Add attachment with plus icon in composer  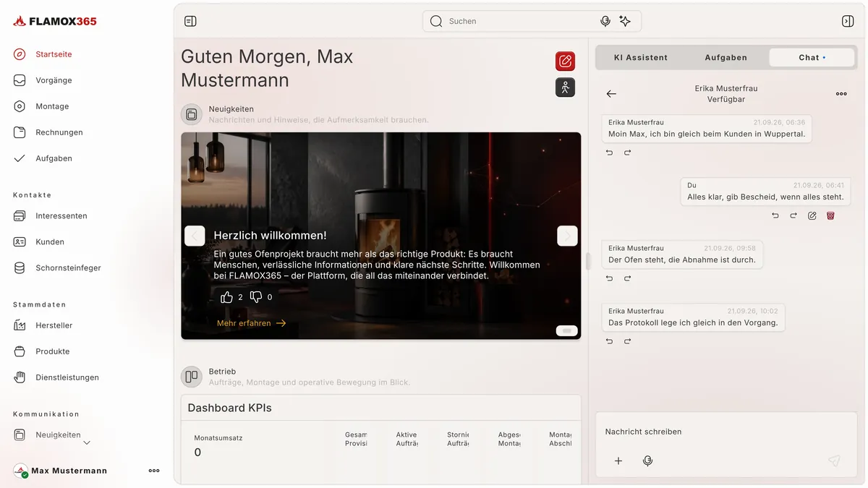point(618,461)
